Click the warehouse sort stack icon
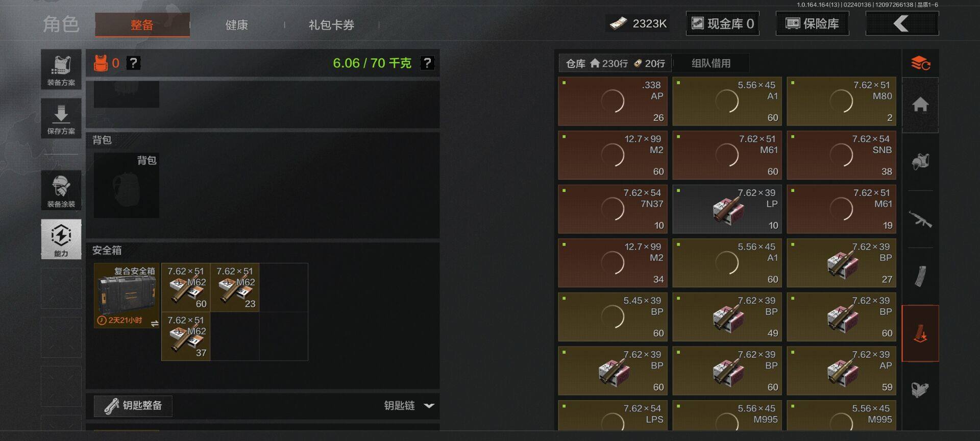This screenshot has height=441, width=980. 920,63
